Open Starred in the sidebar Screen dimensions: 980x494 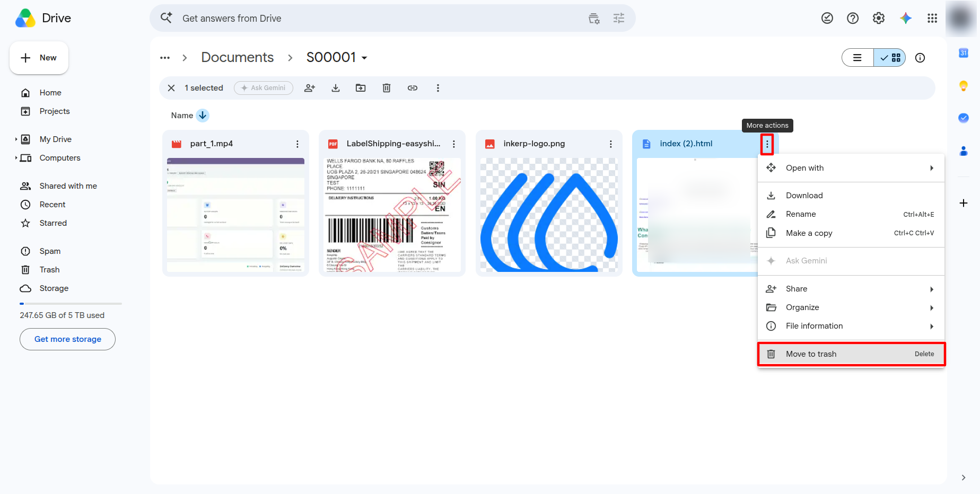tap(53, 223)
